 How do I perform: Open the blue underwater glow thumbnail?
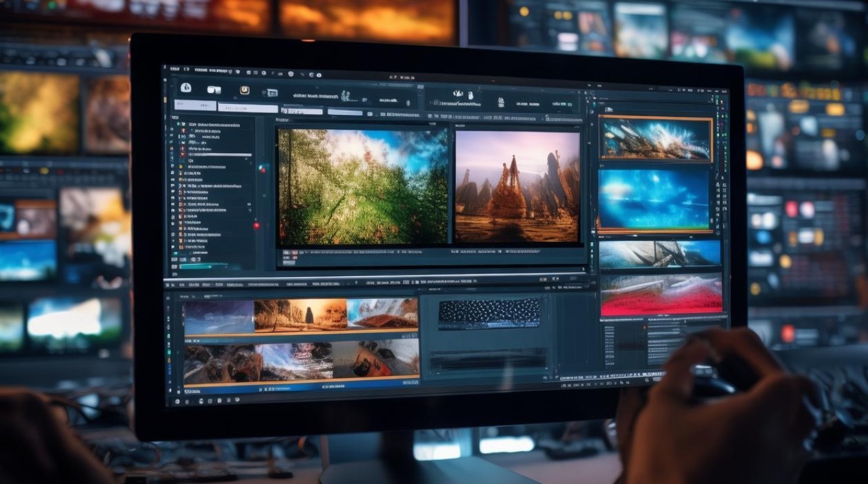click(655, 199)
